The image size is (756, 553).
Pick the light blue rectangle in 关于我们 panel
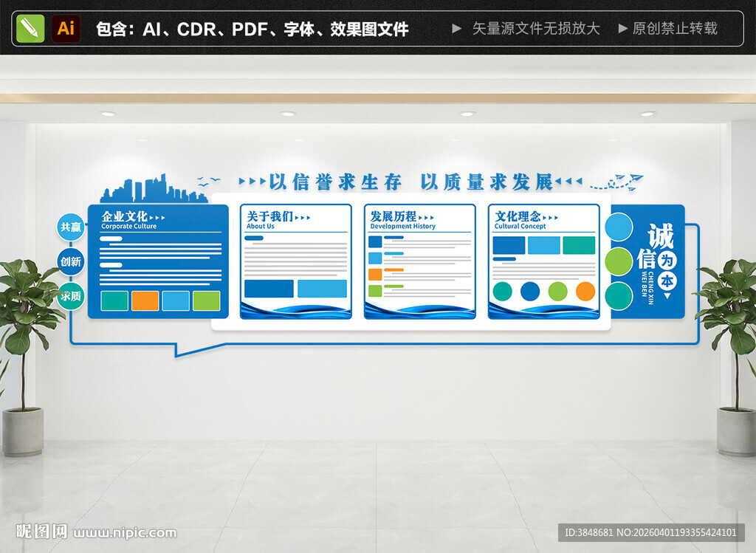point(322,288)
